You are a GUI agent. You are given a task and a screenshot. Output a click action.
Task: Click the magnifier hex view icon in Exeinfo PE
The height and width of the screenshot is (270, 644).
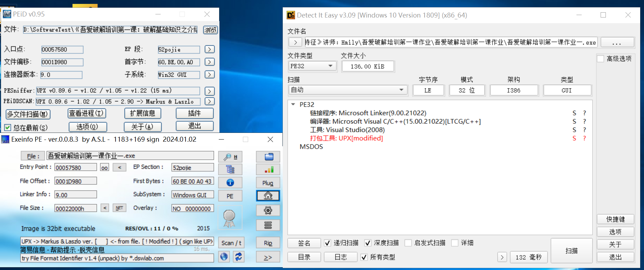230,156
